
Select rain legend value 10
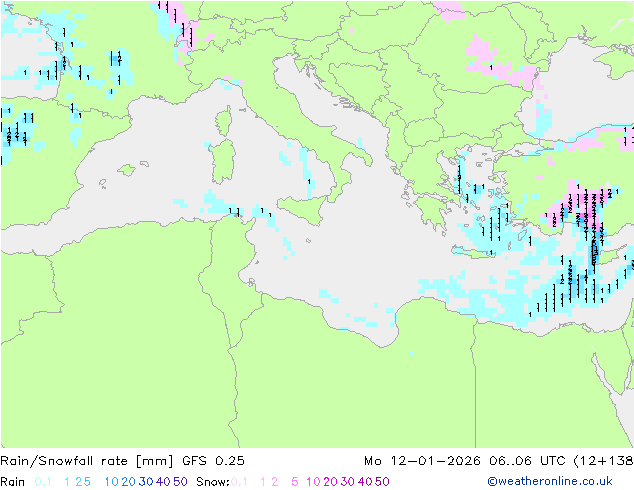112,482
